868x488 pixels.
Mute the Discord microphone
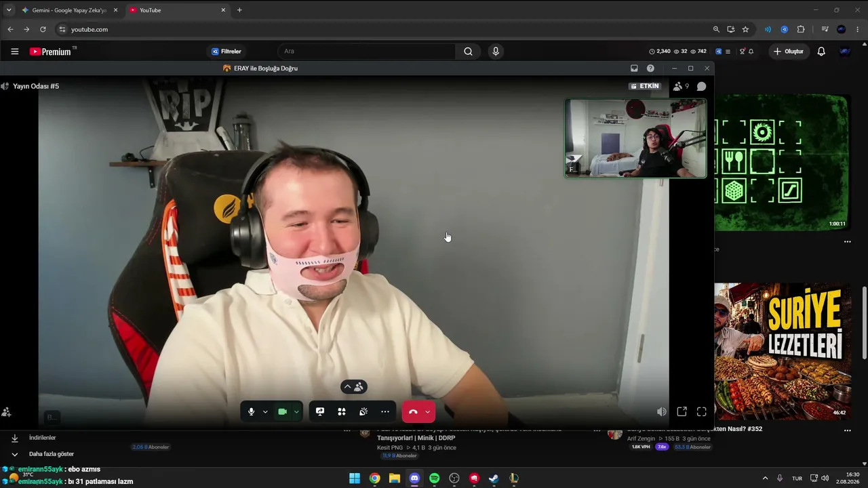tap(251, 411)
